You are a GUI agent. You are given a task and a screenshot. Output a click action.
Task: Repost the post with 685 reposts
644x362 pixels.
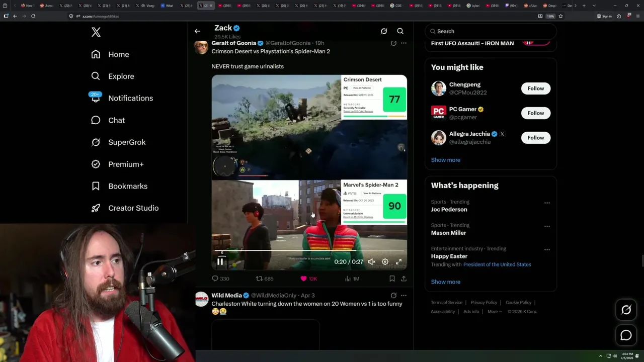(265, 279)
